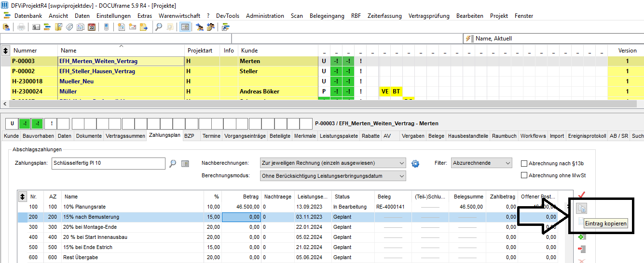The width and height of the screenshot is (644, 263).
Task: Open the Filter Abzurechnende dropdown
Action: 481,163
